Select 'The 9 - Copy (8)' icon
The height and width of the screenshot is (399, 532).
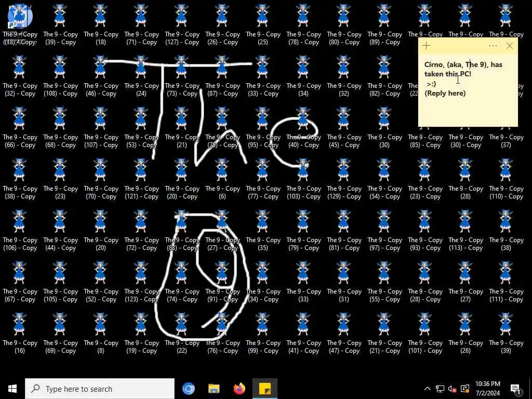(101, 334)
